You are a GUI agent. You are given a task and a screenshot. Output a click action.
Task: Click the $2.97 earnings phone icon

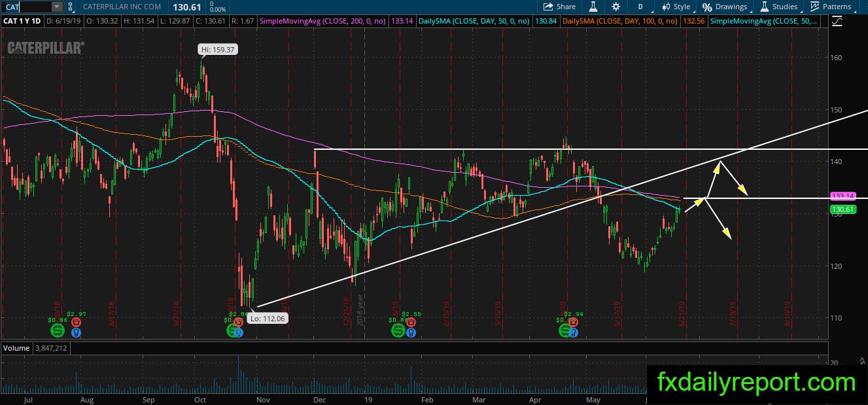[x=77, y=321]
